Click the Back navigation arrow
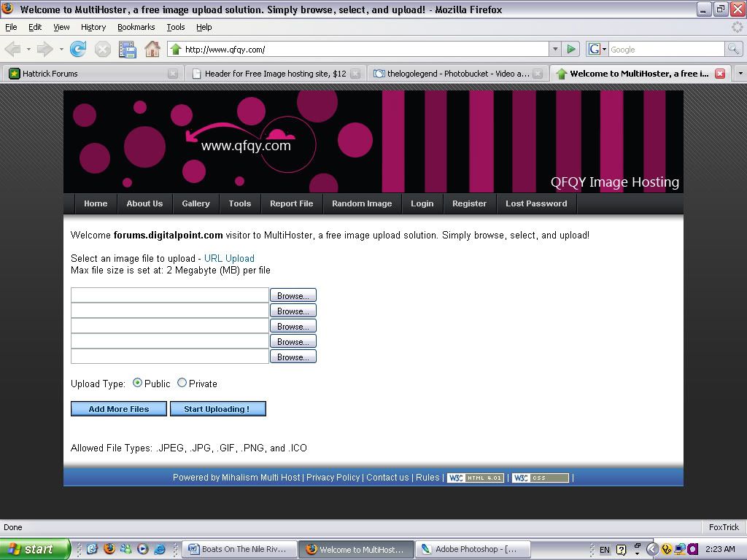The height and width of the screenshot is (560, 747). 13,49
